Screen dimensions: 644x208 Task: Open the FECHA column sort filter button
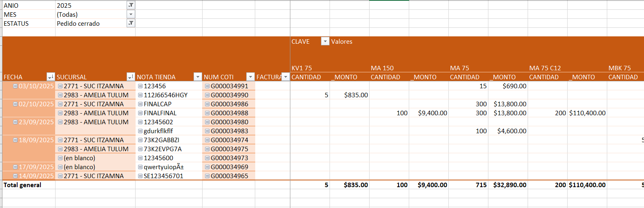tap(51, 77)
